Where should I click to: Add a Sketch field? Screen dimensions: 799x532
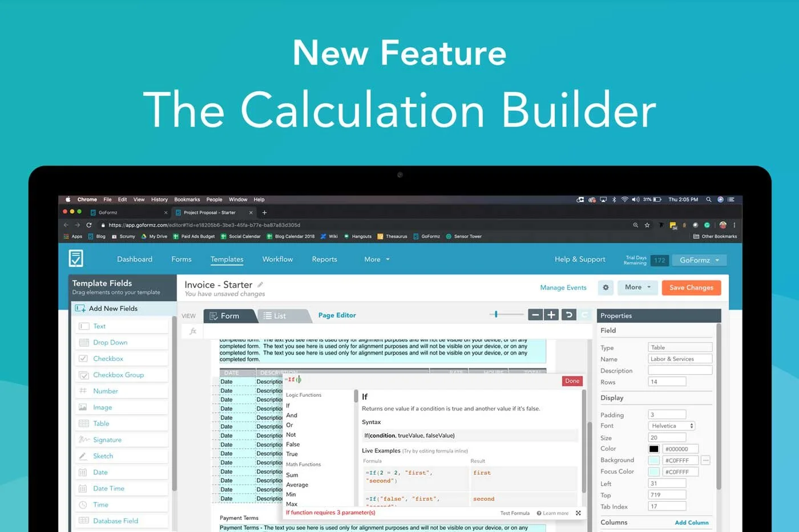coord(122,456)
